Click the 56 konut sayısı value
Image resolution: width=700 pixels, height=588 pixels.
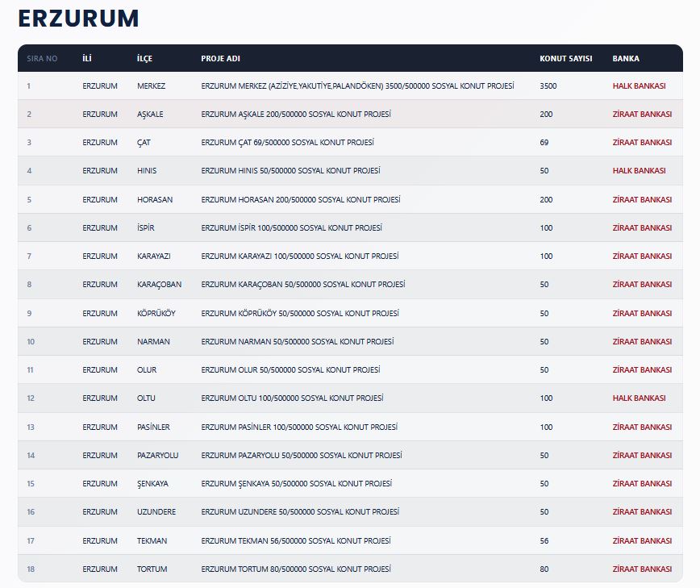tap(544, 540)
